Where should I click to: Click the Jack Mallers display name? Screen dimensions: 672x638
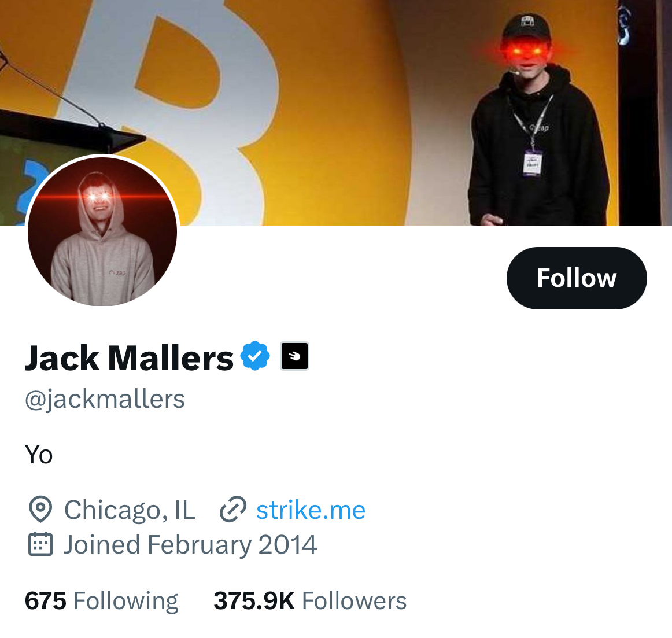(129, 357)
